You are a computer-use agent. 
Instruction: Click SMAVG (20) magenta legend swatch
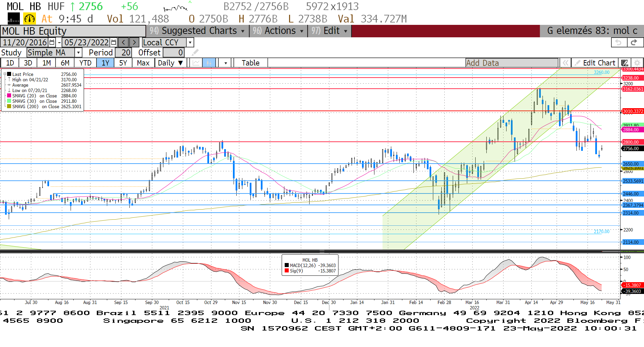pyautogui.click(x=9, y=96)
